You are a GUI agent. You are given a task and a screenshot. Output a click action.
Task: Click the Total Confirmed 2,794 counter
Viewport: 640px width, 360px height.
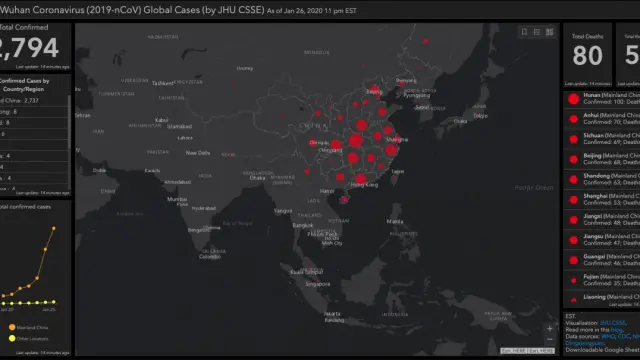pyautogui.click(x=29, y=48)
